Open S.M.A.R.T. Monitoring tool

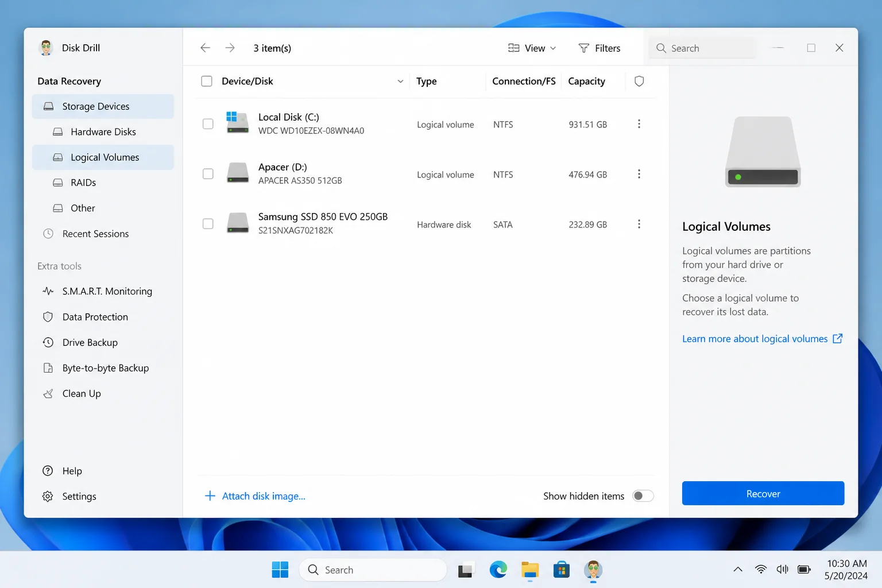click(x=103, y=291)
